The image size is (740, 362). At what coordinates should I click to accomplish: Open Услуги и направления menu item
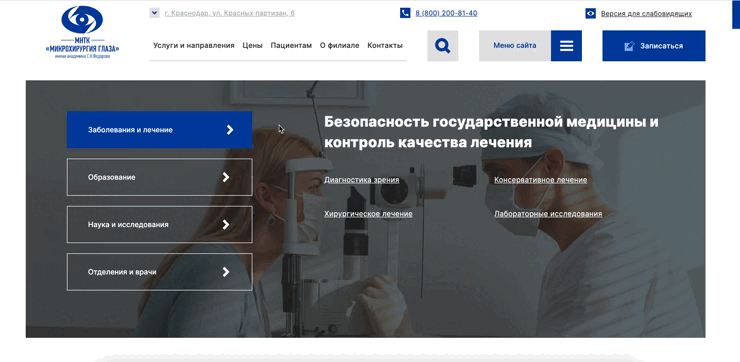(193, 45)
